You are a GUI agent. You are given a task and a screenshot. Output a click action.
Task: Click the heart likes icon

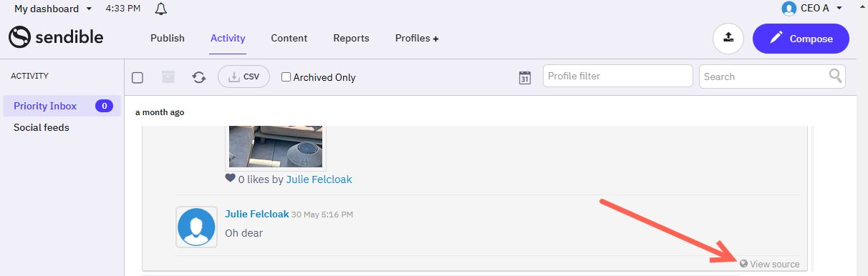click(230, 178)
